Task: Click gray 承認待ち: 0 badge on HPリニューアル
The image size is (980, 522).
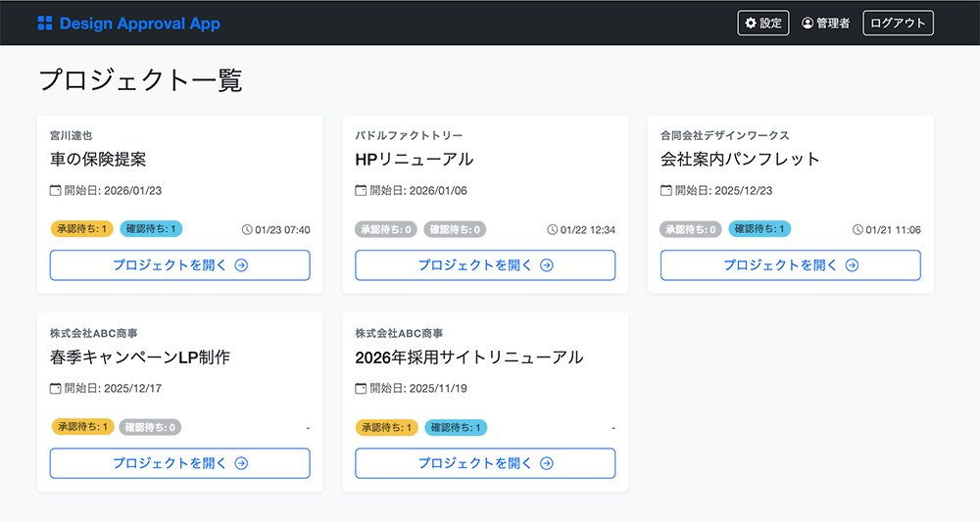Action: click(x=386, y=229)
